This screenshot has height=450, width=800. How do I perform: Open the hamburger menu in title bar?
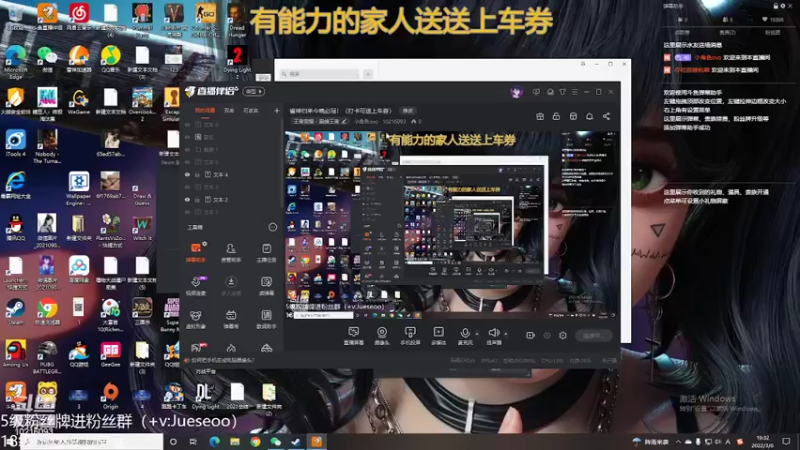click(574, 92)
